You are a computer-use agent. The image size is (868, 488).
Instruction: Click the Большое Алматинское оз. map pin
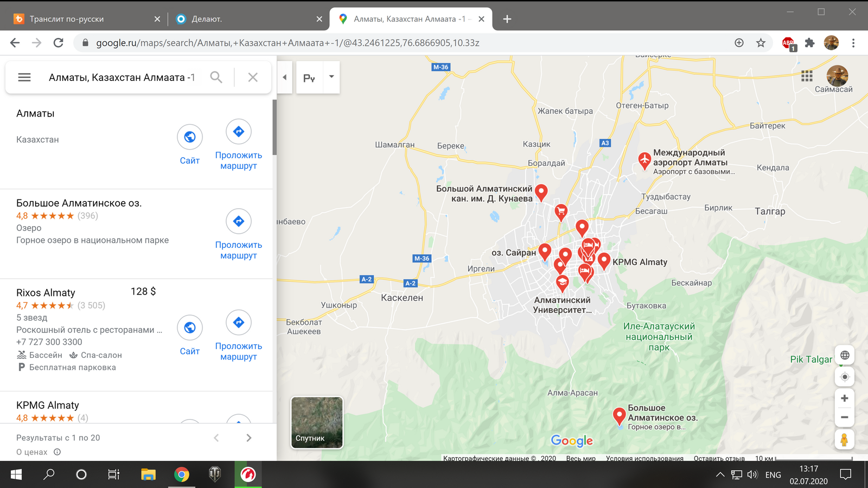coord(619,416)
